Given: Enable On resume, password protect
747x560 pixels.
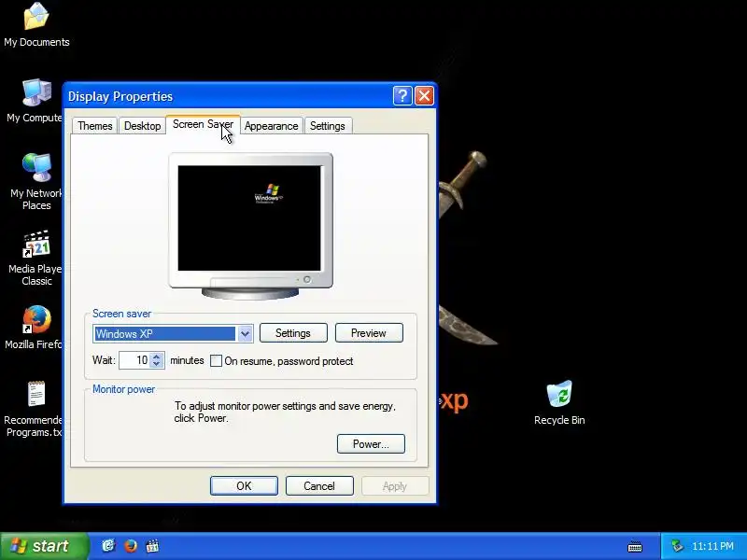Looking at the screenshot, I should pyautogui.click(x=216, y=361).
